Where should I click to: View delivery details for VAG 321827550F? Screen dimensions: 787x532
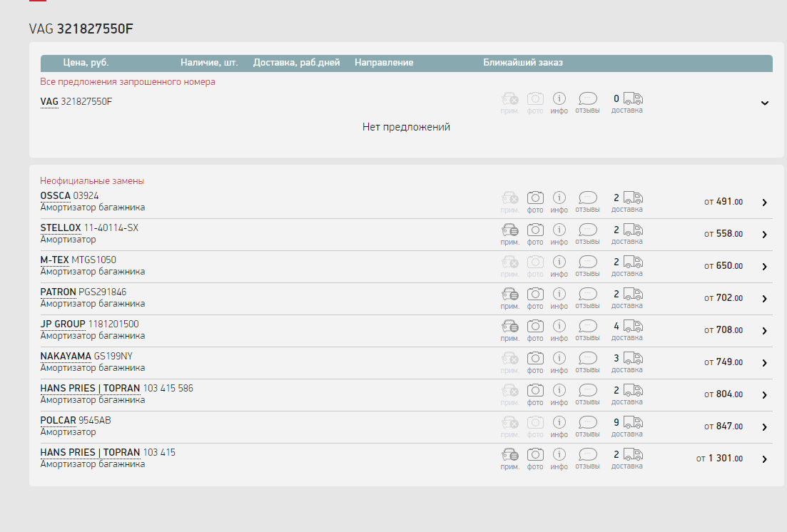pos(627,103)
